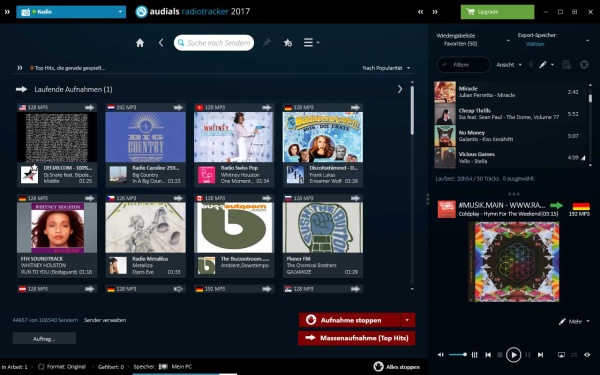The height and width of the screenshot is (375, 600).
Task: Open the equalizer sliders icon
Action: coord(474,355)
